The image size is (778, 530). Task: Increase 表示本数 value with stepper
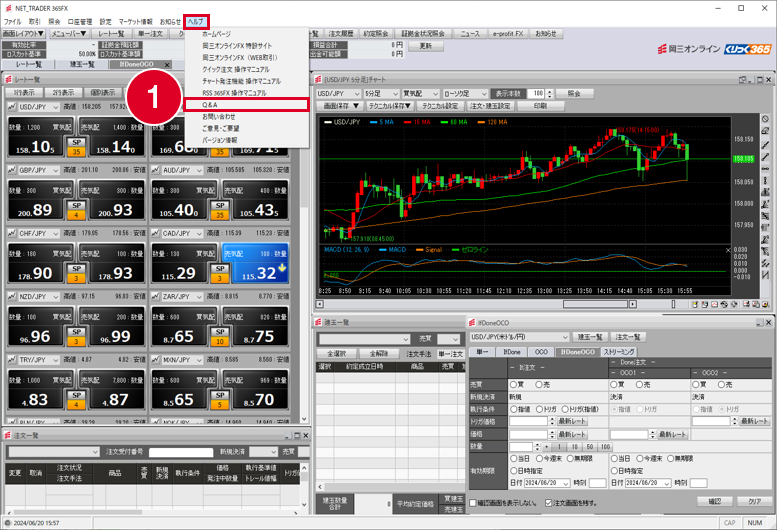[549, 92]
